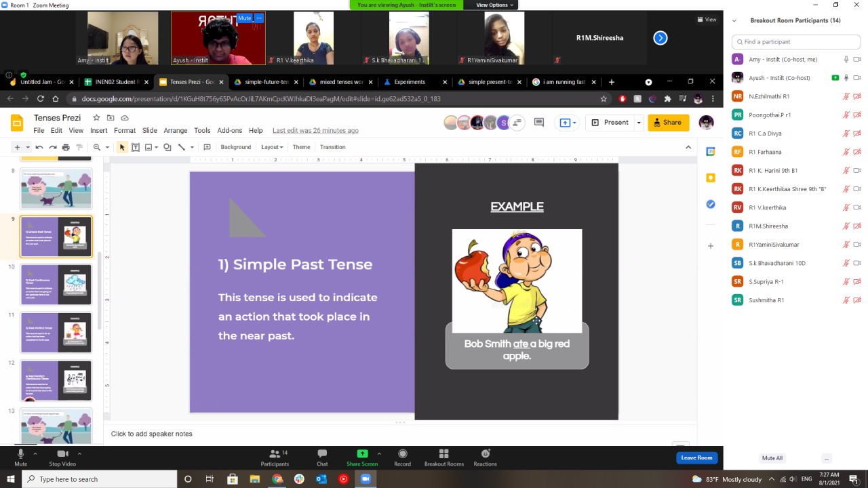Open comment history next to collaborator avatars

point(539,123)
